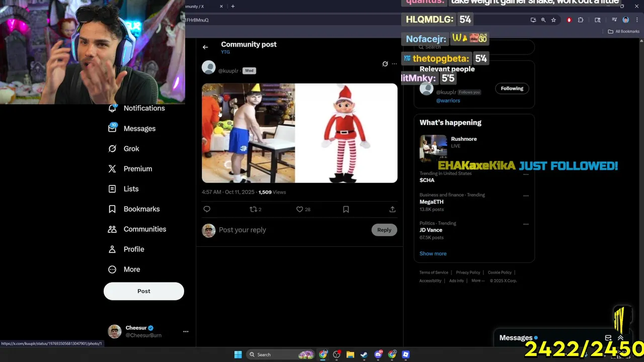Click Show more under What's happening
This screenshot has width=644, height=362.
coord(433,253)
